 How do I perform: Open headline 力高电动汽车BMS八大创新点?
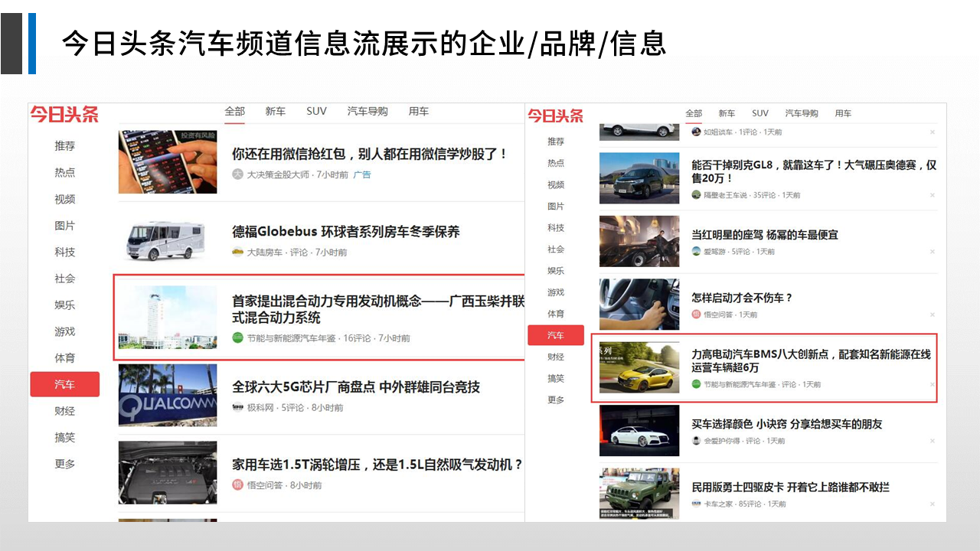click(x=811, y=361)
